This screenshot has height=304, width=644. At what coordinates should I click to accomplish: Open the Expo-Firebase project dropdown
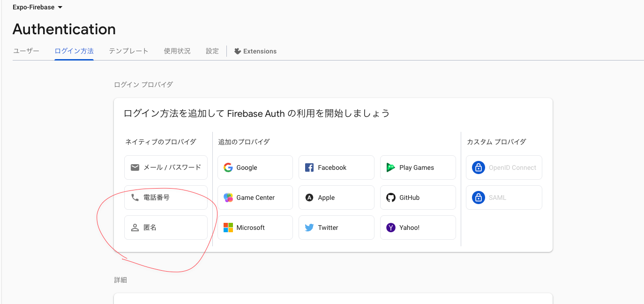(37, 7)
